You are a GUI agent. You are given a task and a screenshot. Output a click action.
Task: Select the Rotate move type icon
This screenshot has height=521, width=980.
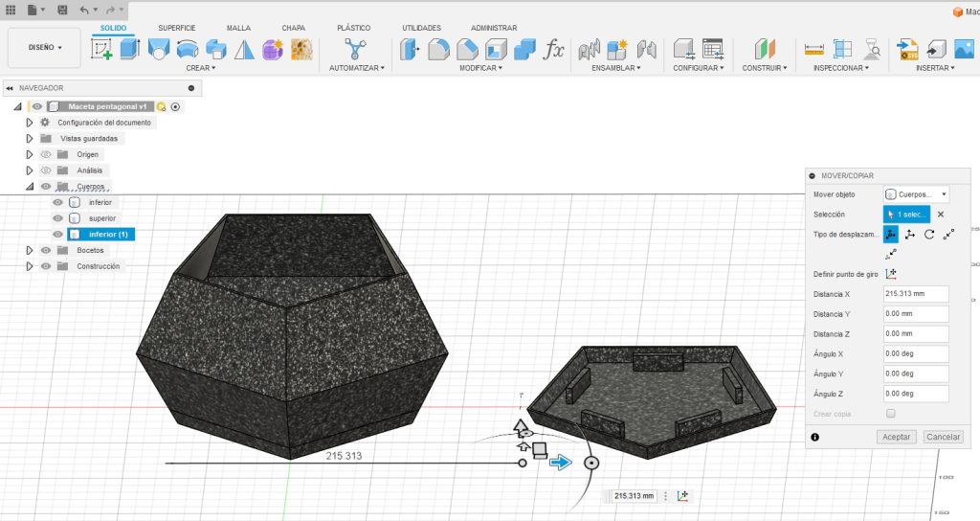(x=929, y=234)
